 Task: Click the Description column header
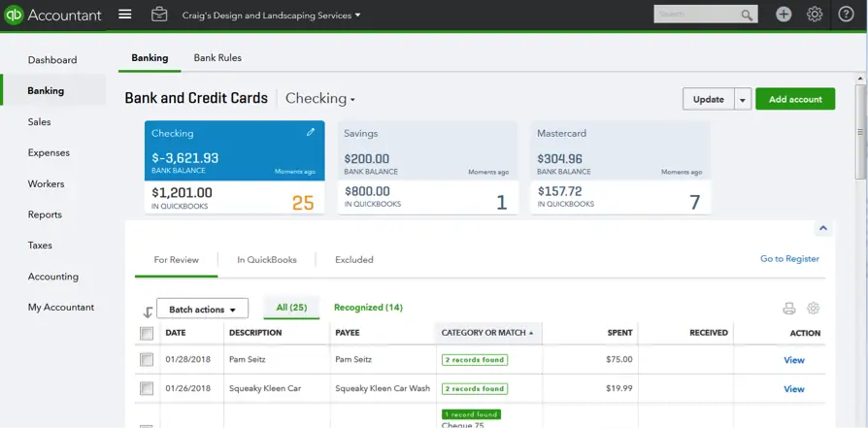255,333
